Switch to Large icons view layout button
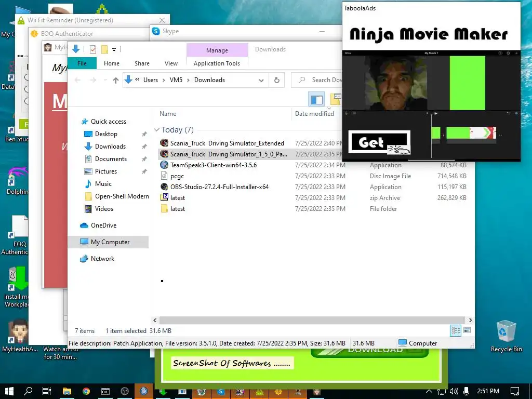532x399 pixels. pyautogui.click(x=467, y=330)
